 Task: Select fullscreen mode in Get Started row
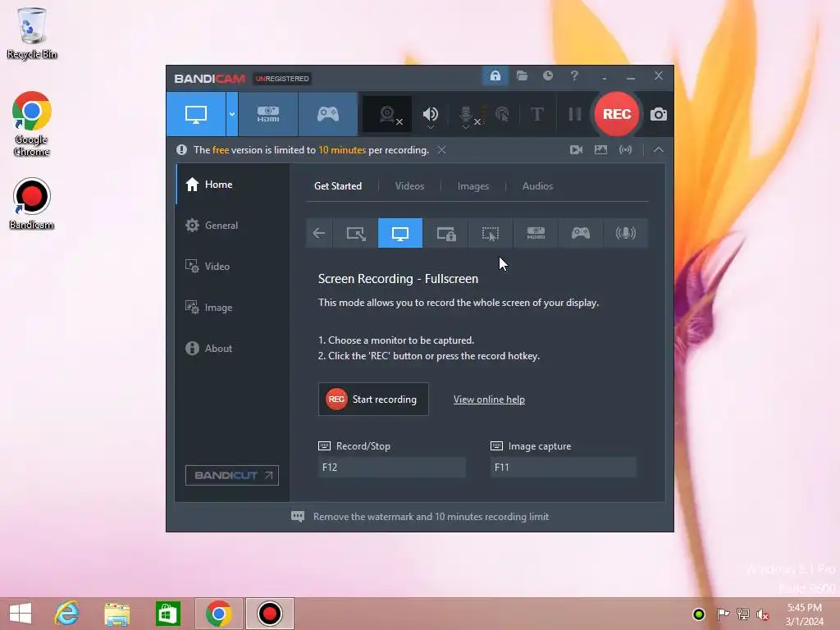click(x=400, y=233)
